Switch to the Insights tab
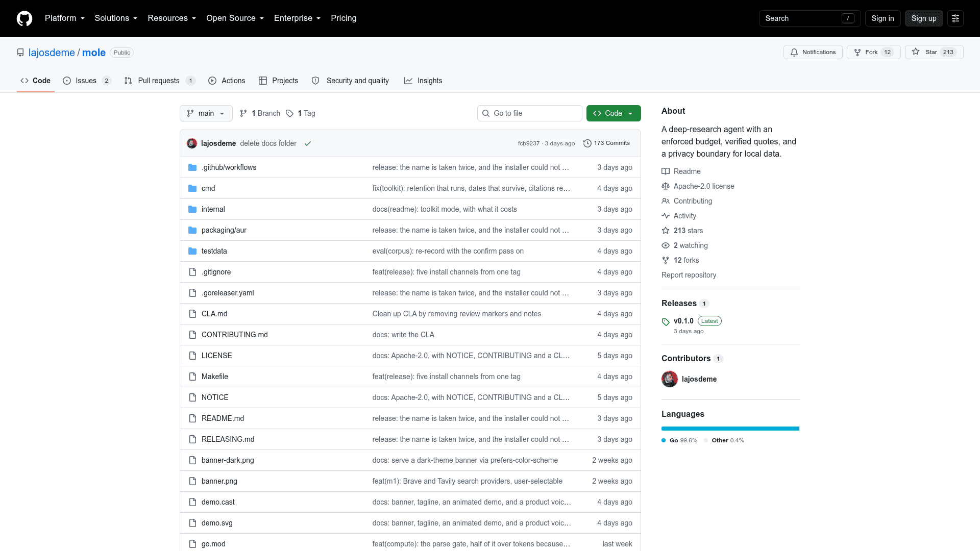Viewport: 980px width, 551px height. coord(423,81)
